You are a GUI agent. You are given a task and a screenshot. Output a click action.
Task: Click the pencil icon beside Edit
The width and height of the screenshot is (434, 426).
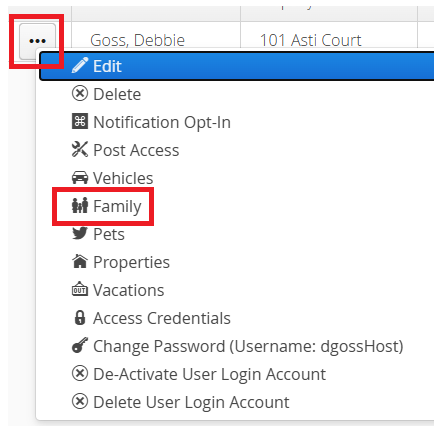coord(80,65)
